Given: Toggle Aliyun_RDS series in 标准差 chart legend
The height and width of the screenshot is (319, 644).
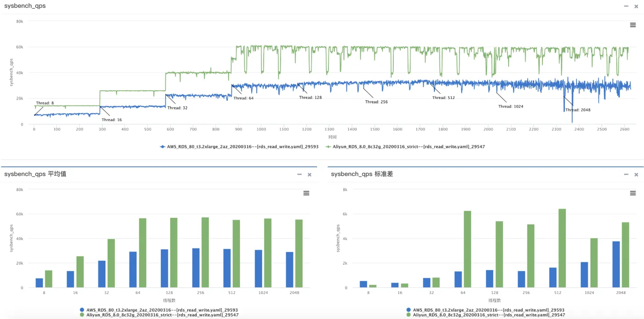Looking at the screenshot, I should tap(485, 315).
